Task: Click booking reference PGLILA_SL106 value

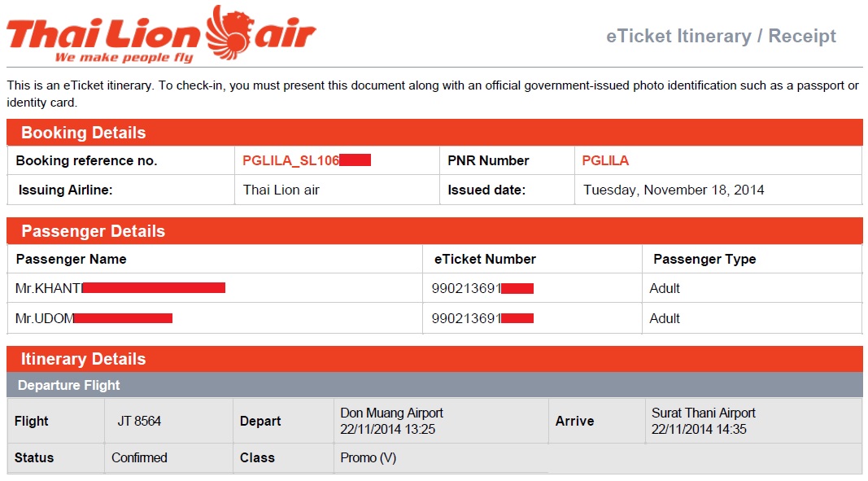Action: pyautogui.click(x=307, y=160)
